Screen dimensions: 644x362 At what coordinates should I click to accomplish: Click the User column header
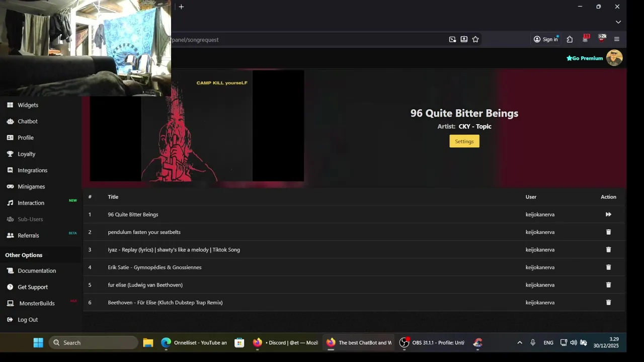click(531, 197)
